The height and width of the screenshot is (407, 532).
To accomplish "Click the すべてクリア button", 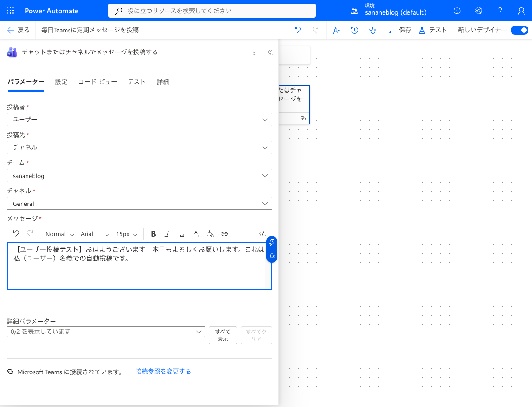I will [x=256, y=335].
